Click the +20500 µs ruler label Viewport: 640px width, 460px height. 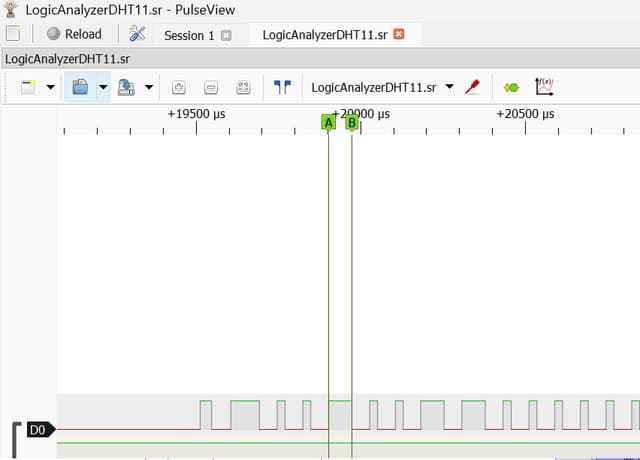tap(525, 114)
